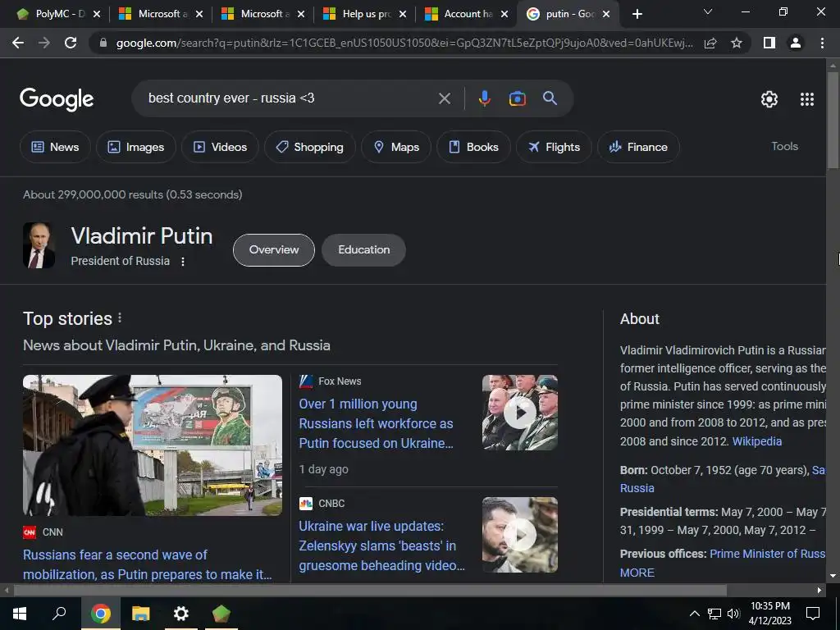840x630 pixels.
Task: Show hidden system tray icons
Action: [694, 614]
